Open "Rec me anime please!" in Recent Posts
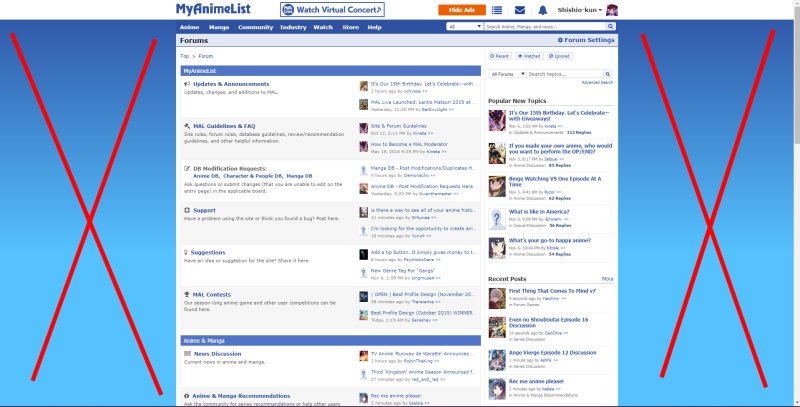This screenshot has width=800, height=407. [536, 381]
